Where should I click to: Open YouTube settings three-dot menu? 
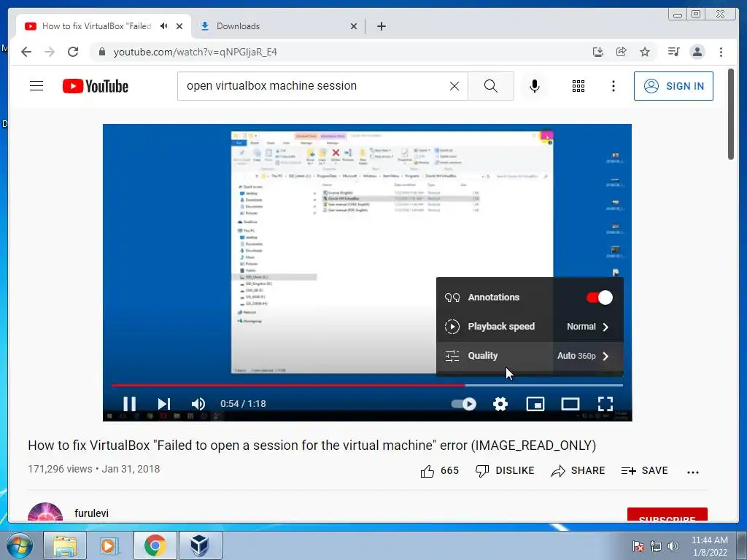[613, 86]
